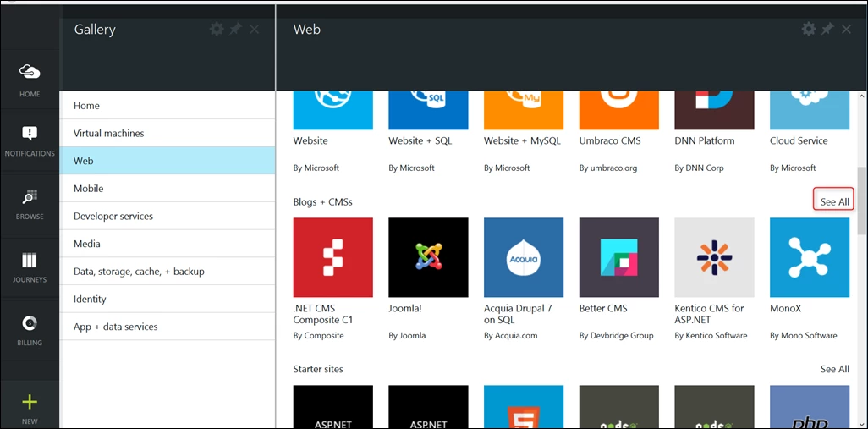Open the MonoX icon tile
This screenshot has height=429, width=868.
(x=810, y=257)
